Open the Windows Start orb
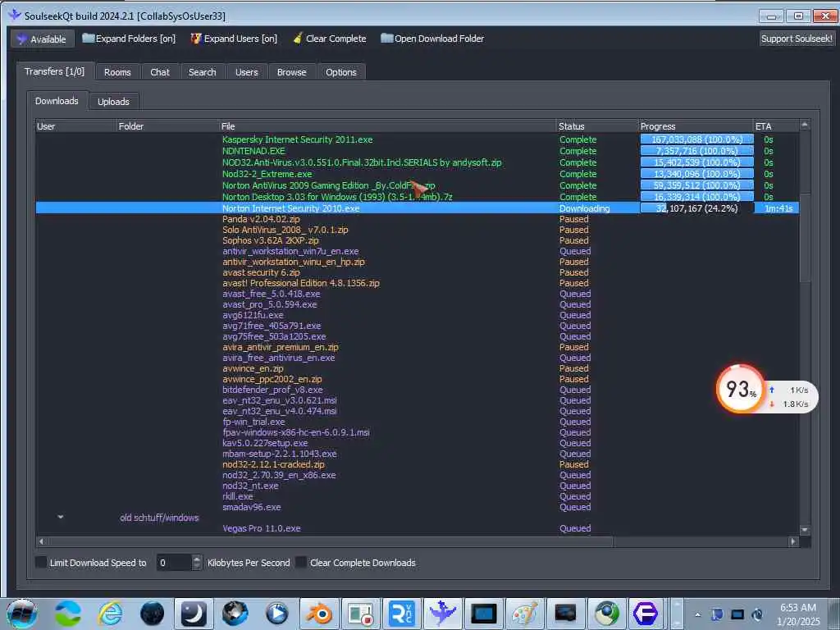840x630 pixels. pyautogui.click(x=22, y=614)
